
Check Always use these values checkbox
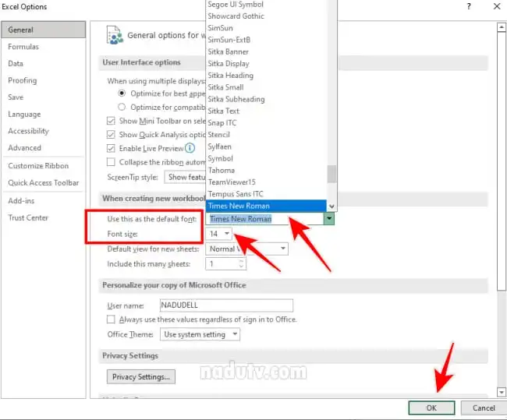(111, 319)
